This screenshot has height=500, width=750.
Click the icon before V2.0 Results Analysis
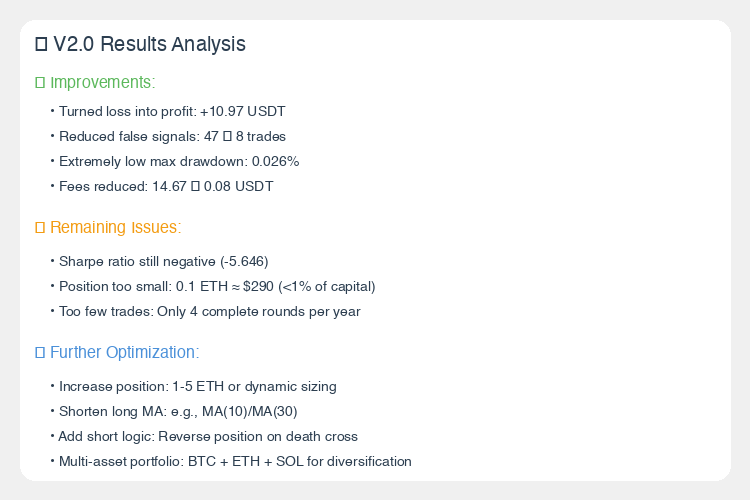point(41,44)
